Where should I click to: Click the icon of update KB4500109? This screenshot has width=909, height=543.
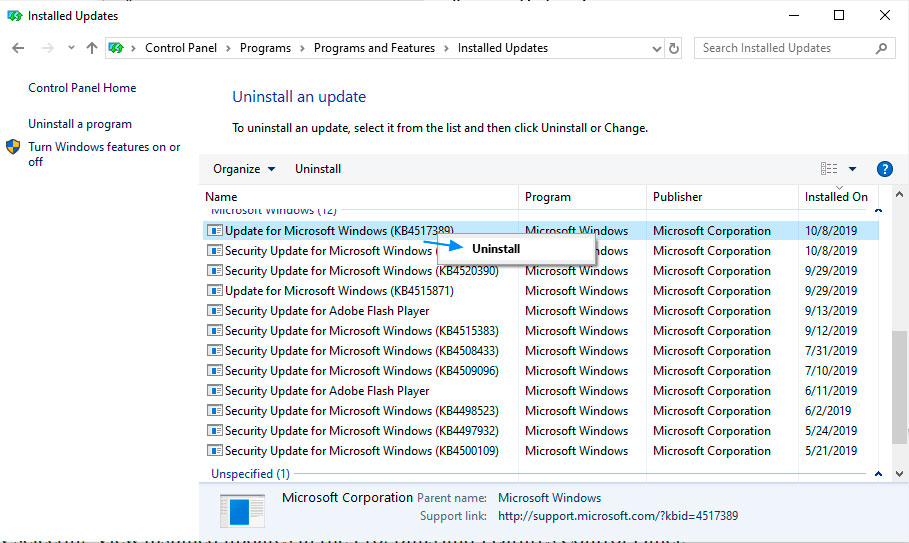pos(214,451)
